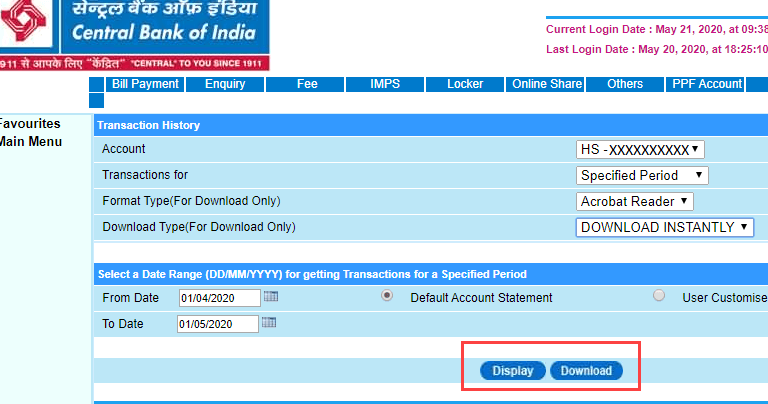Open the PPF Account menu
768x404 pixels.
(x=707, y=84)
